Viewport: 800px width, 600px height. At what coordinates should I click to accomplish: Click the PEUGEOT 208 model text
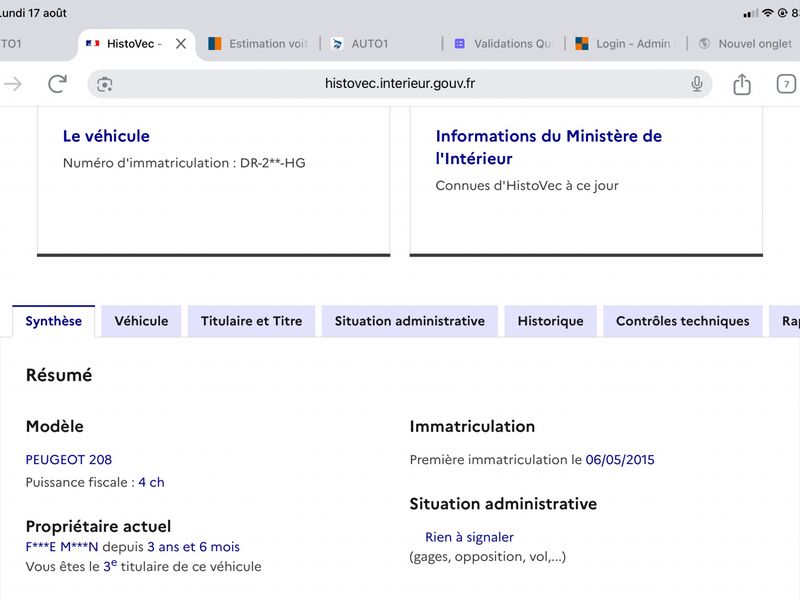tap(69, 460)
